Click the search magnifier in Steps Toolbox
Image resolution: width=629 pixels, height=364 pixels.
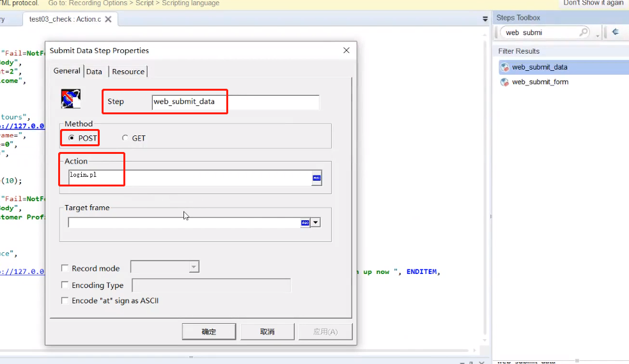(x=584, y=32)
